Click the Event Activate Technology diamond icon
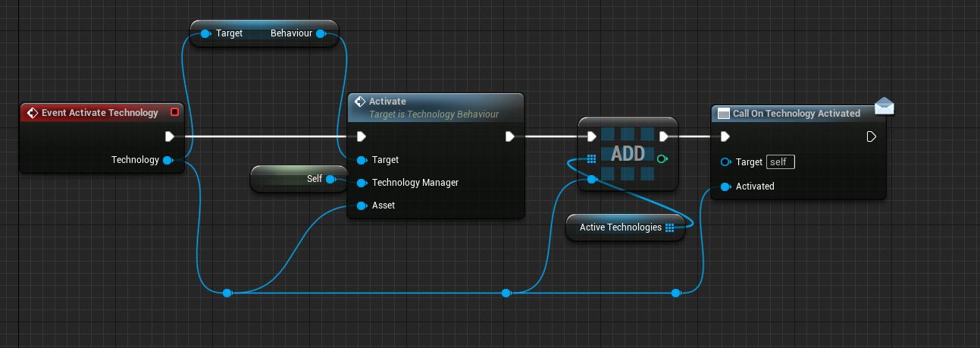 (x=32, y=113)
